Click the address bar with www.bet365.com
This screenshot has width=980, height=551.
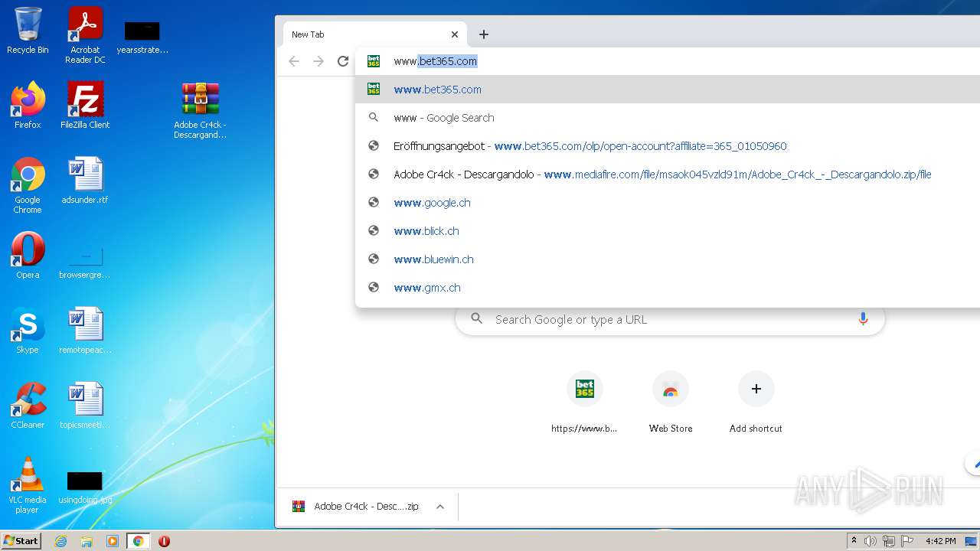[x=668, y=61]
